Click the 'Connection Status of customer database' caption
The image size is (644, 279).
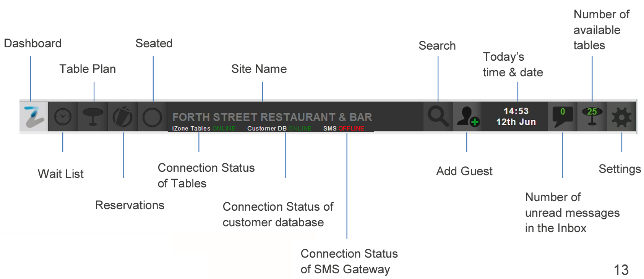click(x=277, y=214)
